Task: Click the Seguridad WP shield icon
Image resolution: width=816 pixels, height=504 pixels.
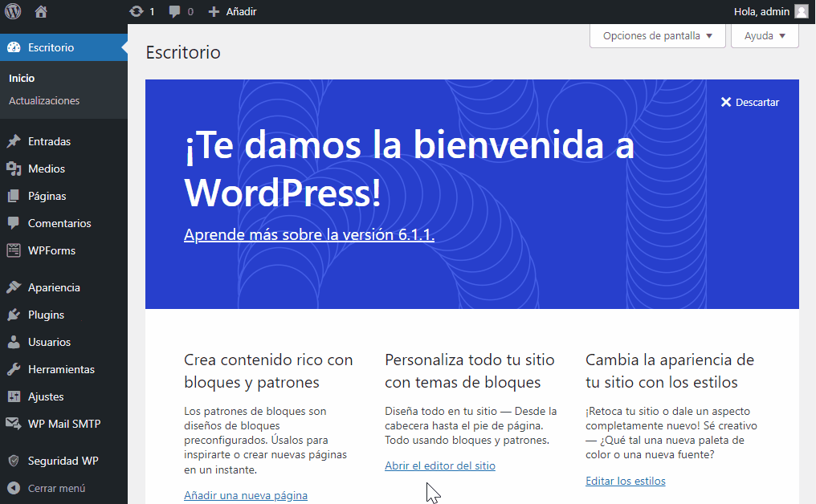Action: [14, 460]
